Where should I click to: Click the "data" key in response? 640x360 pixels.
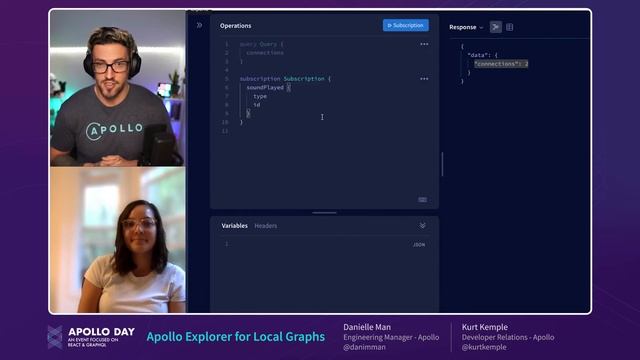tap(478, 55)
